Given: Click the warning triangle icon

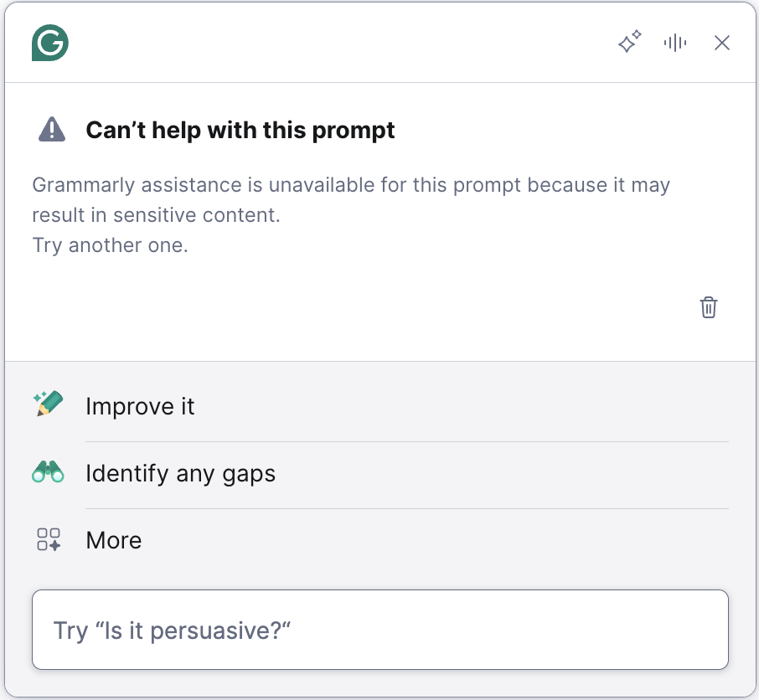Looking at the screenshot, I should point(52,129).
